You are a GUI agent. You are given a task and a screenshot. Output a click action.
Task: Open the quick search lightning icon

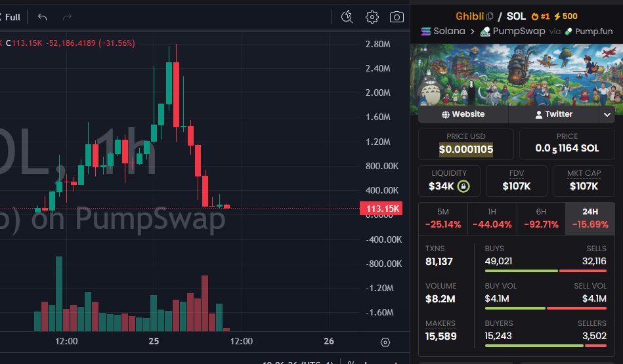pos(347,16)
